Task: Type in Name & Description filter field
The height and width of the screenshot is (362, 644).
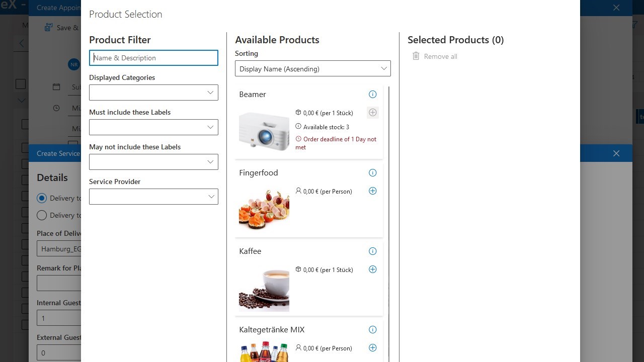Action: [153, 58]
